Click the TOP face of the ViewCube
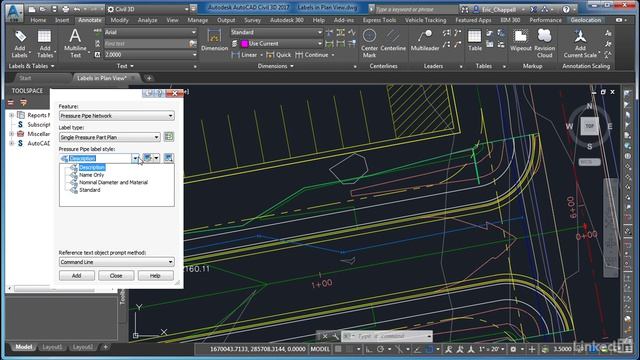 (x=589, y=126)
